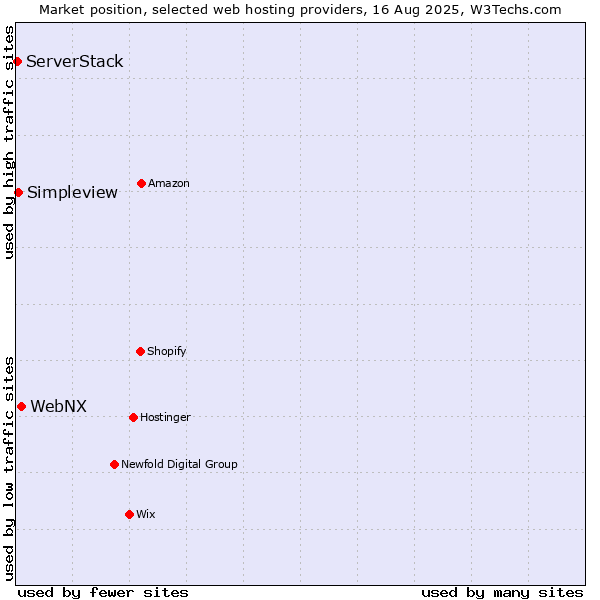
Task: Click the 'used by fewer sites' axis label
Action: [103, 593]
